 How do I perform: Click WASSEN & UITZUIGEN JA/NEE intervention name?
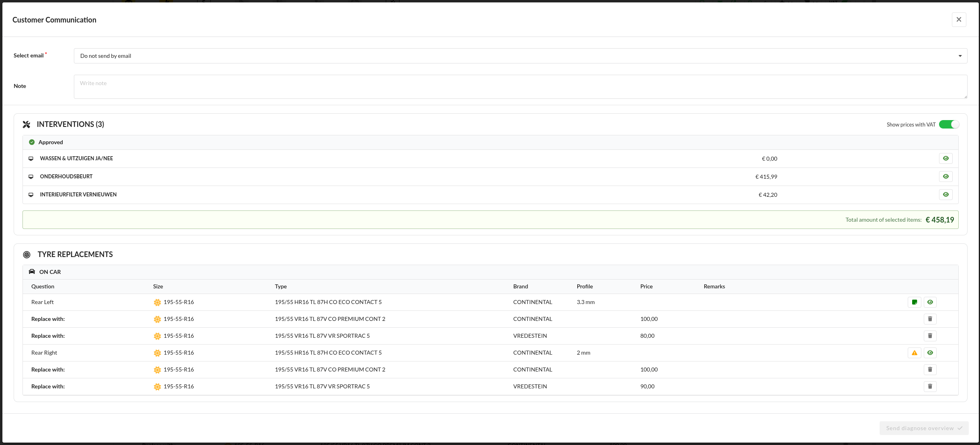pos(76,158)
